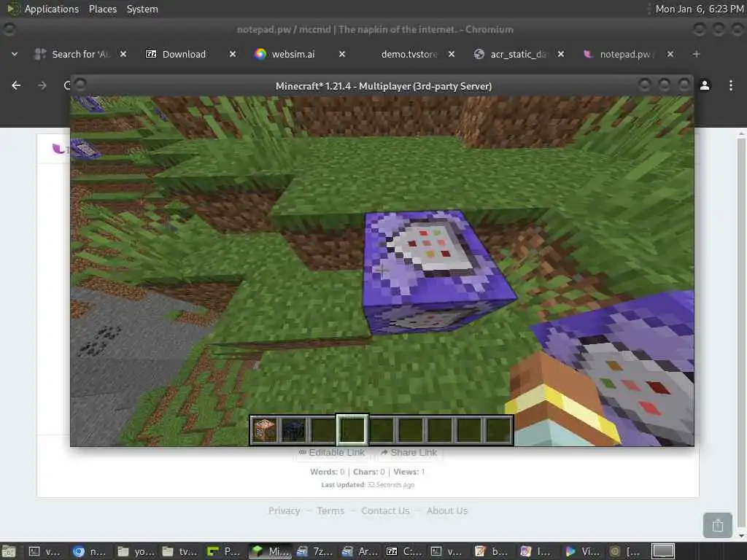Open 'Vi...' taskbar item
The image size is (747, 560).
[x=581, y=551]
